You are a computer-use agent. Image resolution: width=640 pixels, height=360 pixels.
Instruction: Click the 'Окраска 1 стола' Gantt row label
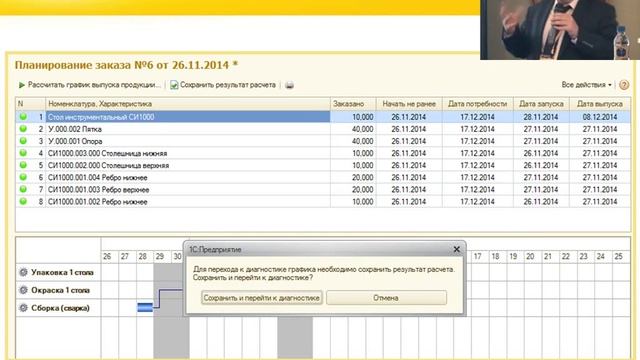tap(60, 290)
